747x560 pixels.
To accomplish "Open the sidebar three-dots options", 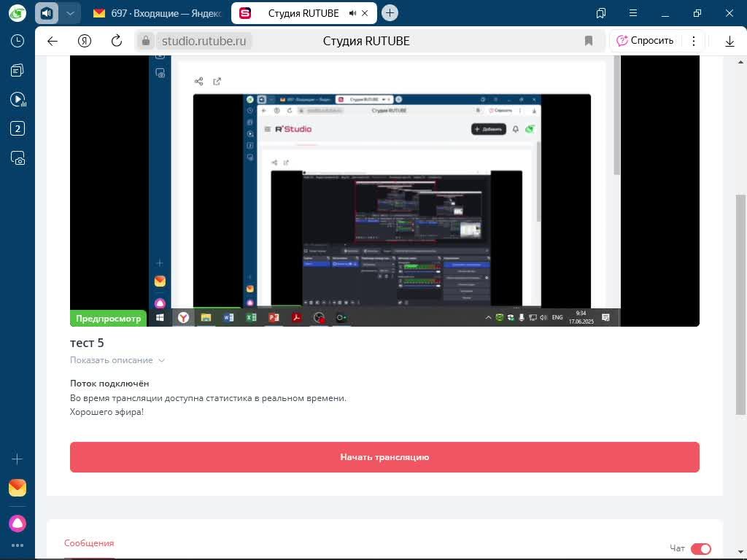I will (18, 545).
